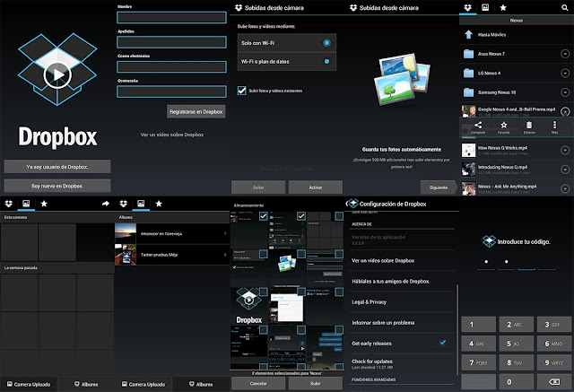Tap the Compartir share icon
The image size is (574, 392).
[478, 126]
